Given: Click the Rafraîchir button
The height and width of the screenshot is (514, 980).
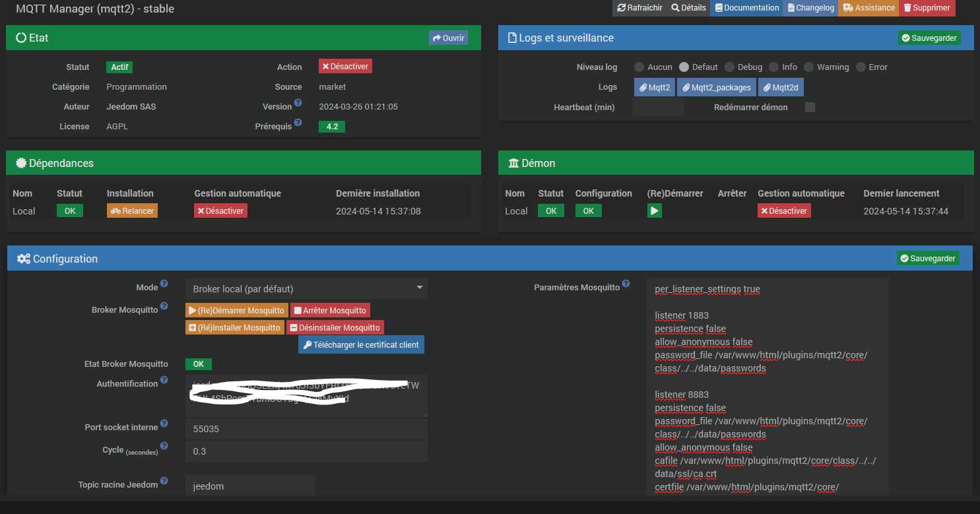Looking at the screenshot, I should (x=639, y=8).
